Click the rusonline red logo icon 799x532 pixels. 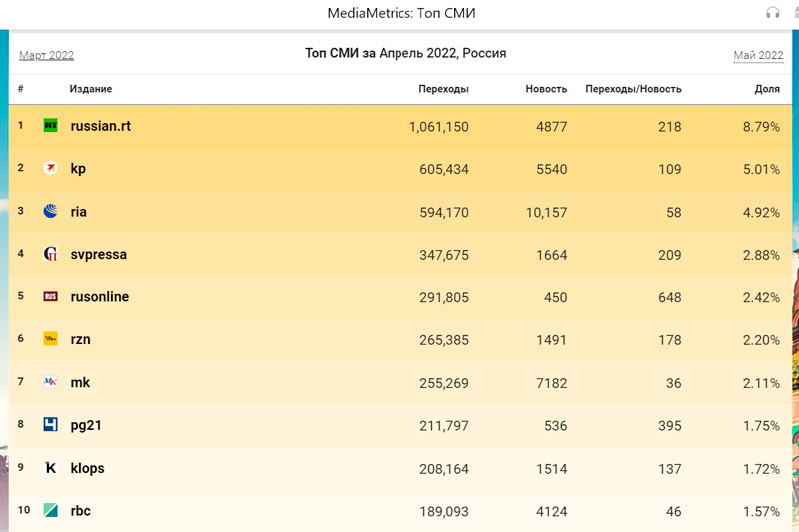coord(50,297)
